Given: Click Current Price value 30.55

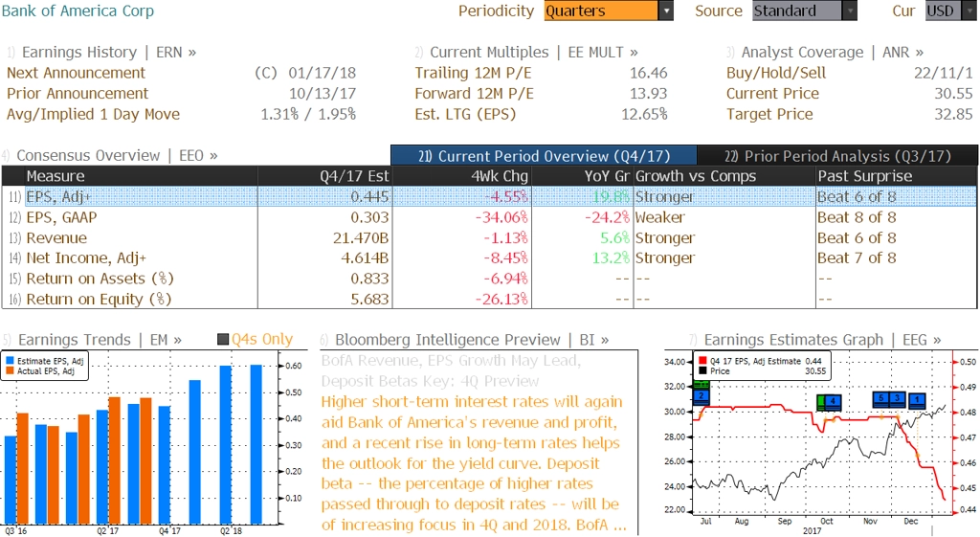Looking at the screenshot, I should [x=953, y=93].
